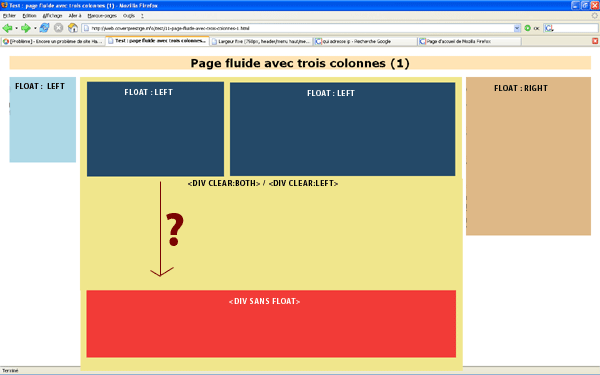Image resolution: width=600 pixels, height=375 pixels.
Task: Switch to Page d'accueil de Mozilla Firefox tab
Action: [x=470, y=41]
